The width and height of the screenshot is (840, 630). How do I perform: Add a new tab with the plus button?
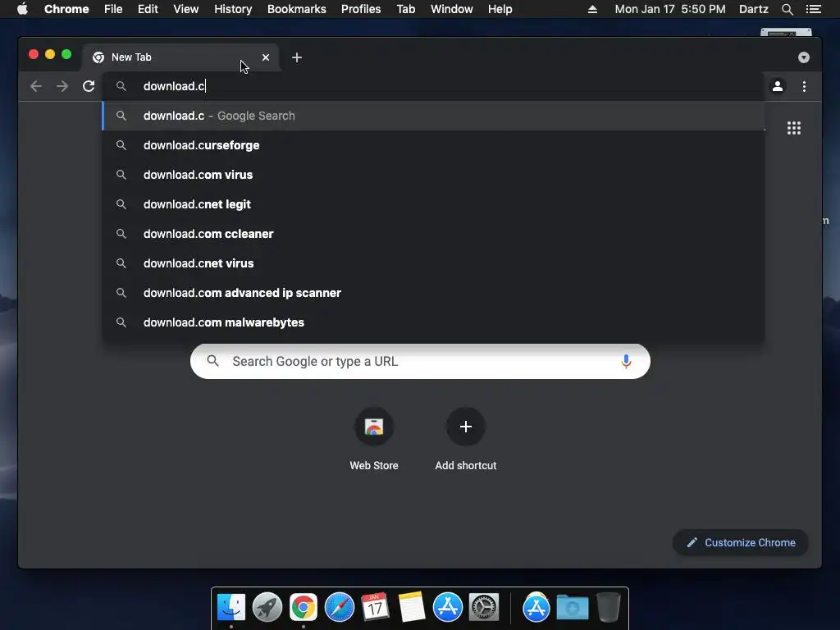[x=297, y=57]
